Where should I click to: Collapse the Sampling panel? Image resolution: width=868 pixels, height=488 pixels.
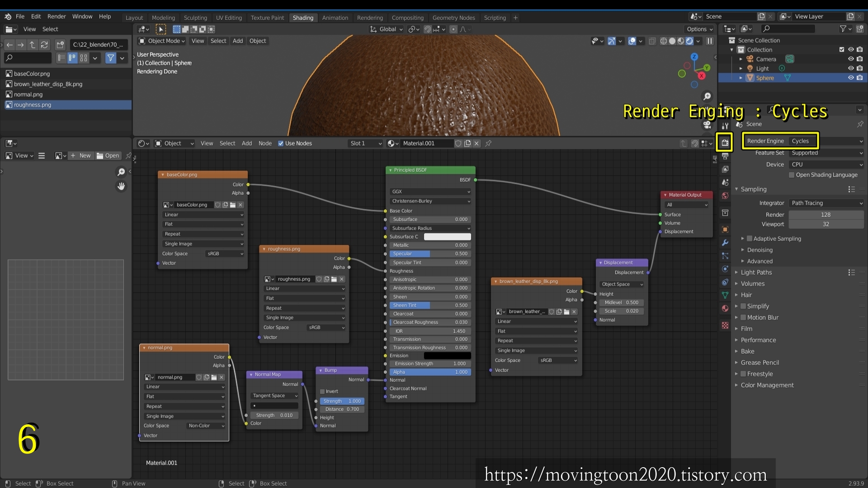[754, 189]
